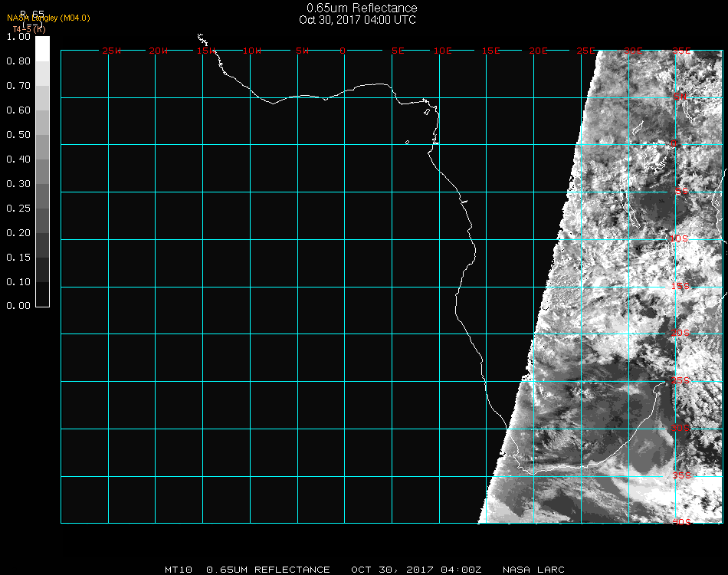Click the white 1.00 segment of the reflectance colorbar
The height and width of the screenshot is (575, 728).
[x=42, y=48]
